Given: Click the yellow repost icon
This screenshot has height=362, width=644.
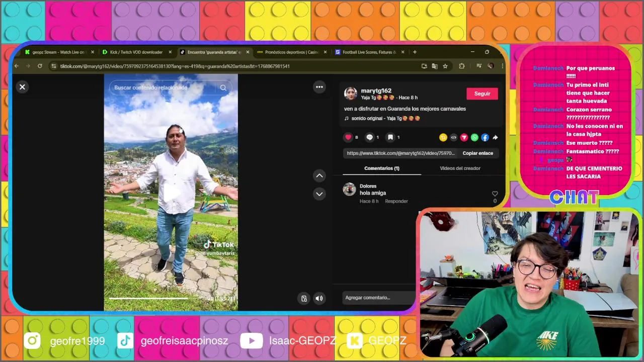Looking at the screenshot, I should pyautogui.click(x=443, y=137).
